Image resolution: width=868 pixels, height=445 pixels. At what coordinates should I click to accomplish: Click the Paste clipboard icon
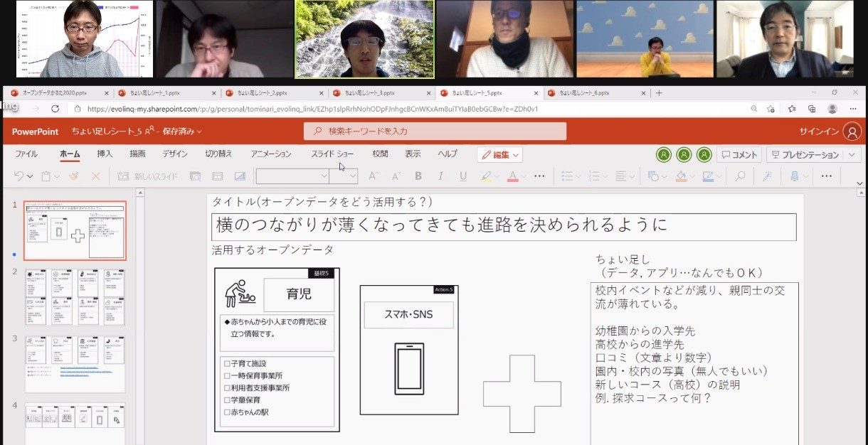[46, 176]
